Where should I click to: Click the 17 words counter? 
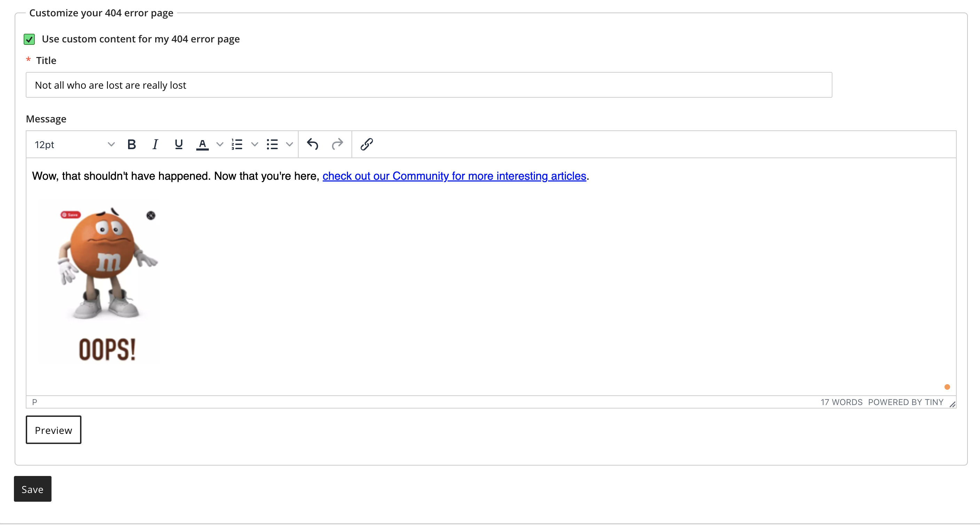coord(841,402)
